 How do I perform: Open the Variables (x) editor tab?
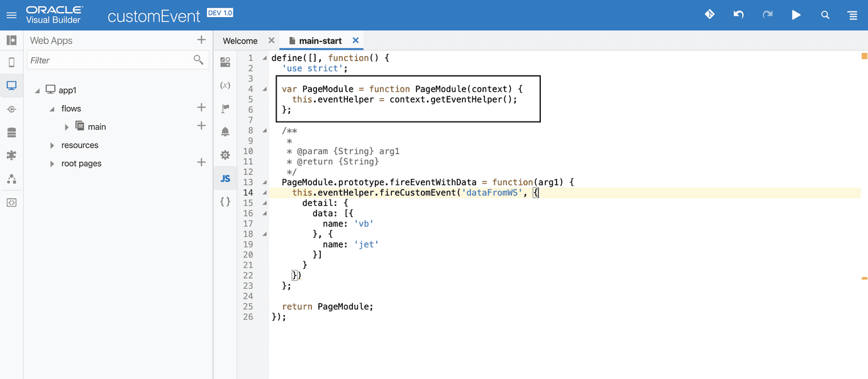pos(225,85)
